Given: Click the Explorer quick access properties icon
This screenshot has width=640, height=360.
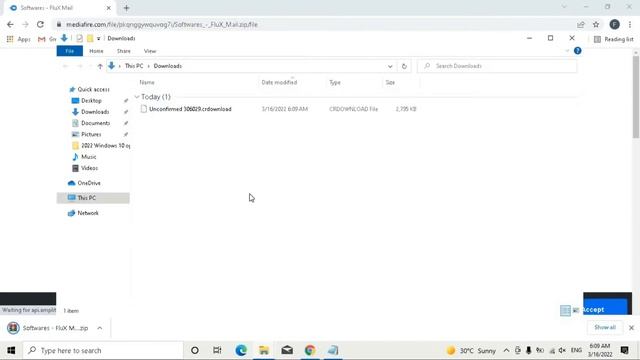Looking at the screenshot, I should coord(79,38).
